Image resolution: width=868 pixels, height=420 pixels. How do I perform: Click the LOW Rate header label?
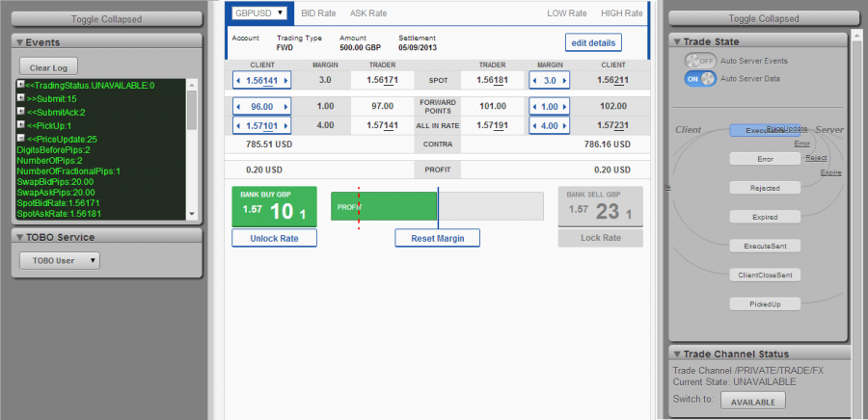click(567, 13)
